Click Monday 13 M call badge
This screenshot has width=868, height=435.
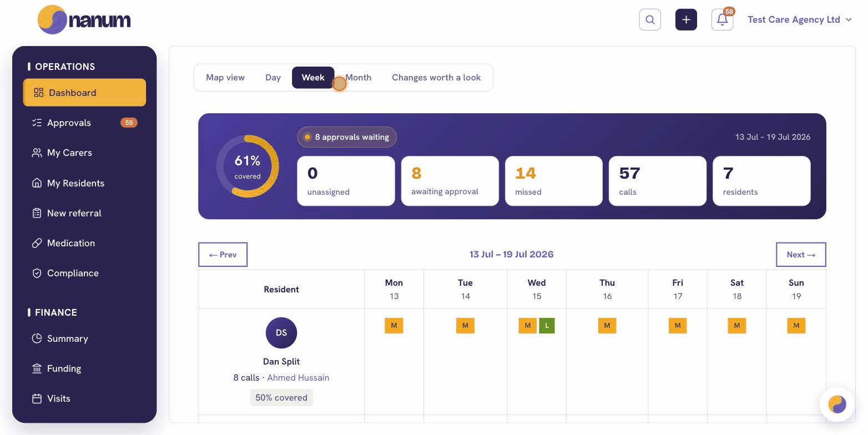pos(394,325)
